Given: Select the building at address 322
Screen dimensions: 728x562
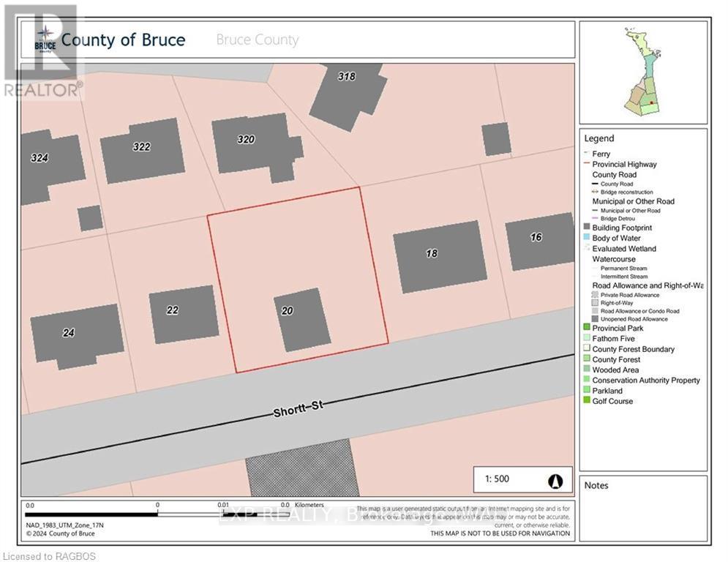Looking at the screenshot, I should (x=142, y=150).
